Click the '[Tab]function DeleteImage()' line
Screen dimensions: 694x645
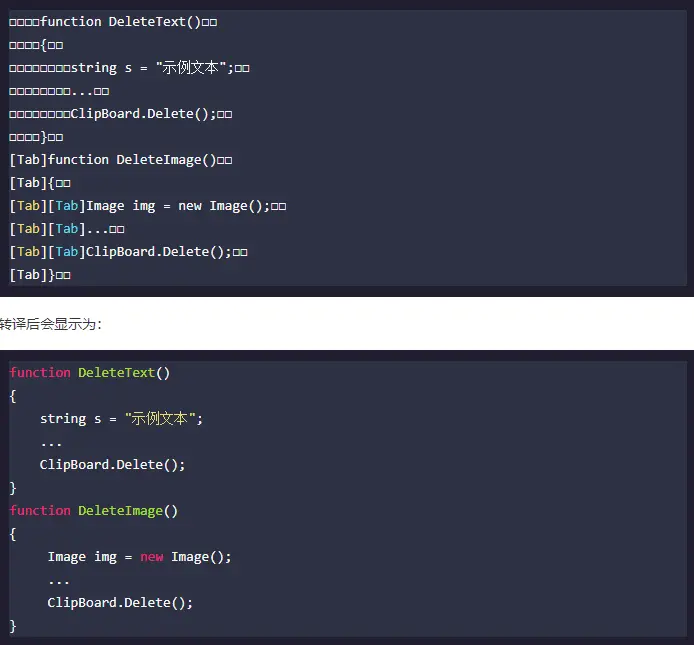pos(121,160)
